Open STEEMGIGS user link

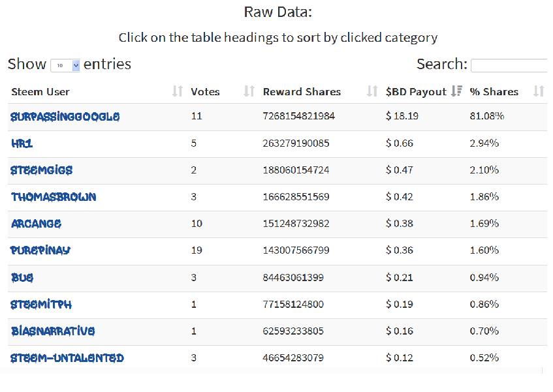42,170
